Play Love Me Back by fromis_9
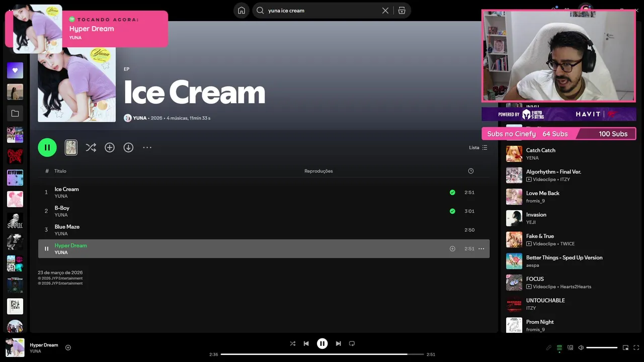Viewport: 644px width, 362px height. (x=571, y=197)
